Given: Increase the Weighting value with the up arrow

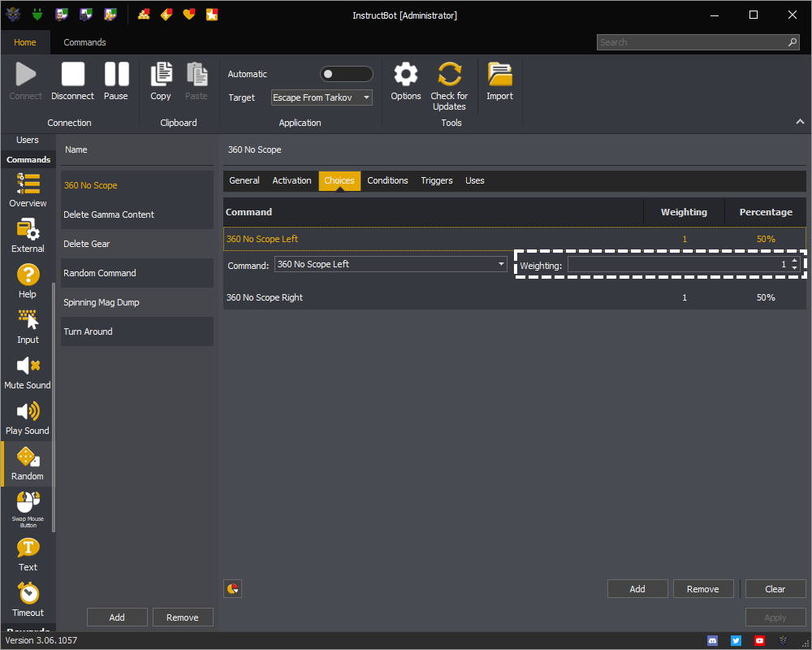Looking at the screenshot, I should coord(795,261).
